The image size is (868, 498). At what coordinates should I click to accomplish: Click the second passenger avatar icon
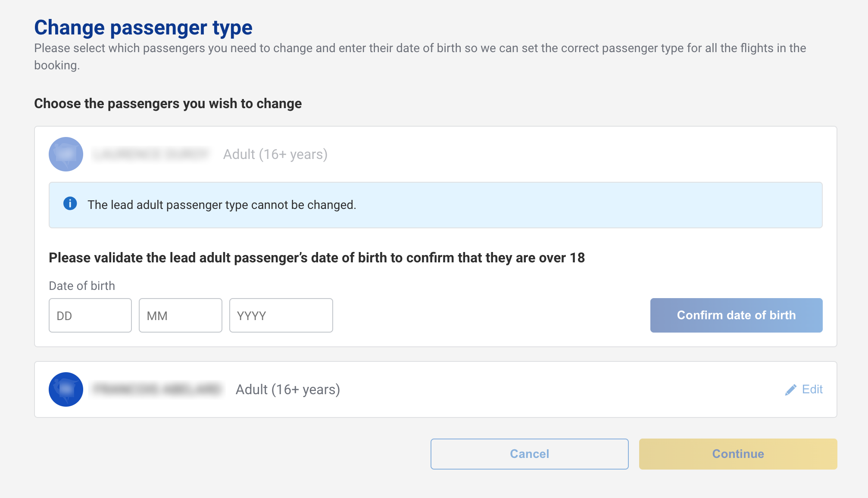click(x=66, y=389)
